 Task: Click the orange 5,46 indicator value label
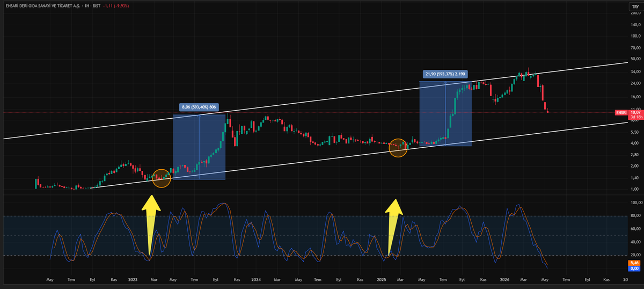633,263
